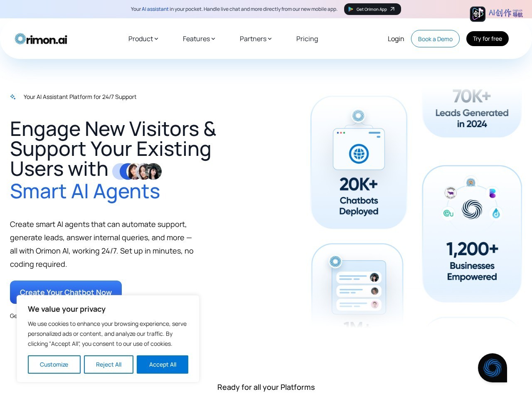Click the central swirl in Businesses Empowered card

(x=472, y=209)
